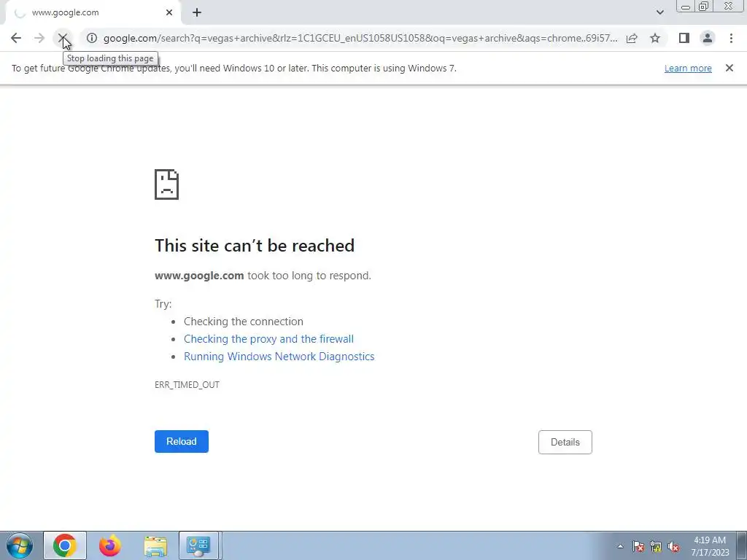Open the Windows Start orb
747x560 pixels.
(x=20, y=545)
